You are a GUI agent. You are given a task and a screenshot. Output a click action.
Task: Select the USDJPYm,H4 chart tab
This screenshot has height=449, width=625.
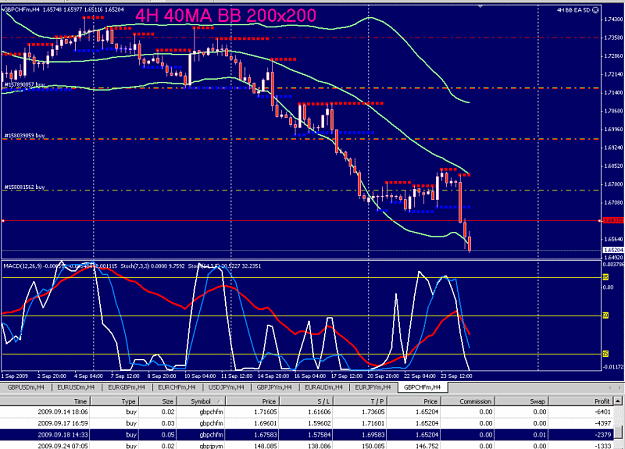(x=226, y=387)
